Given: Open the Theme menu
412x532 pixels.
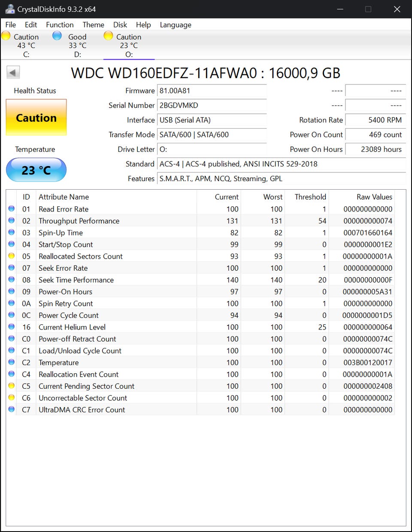Looking at the screenshot, I should point(93,25).
